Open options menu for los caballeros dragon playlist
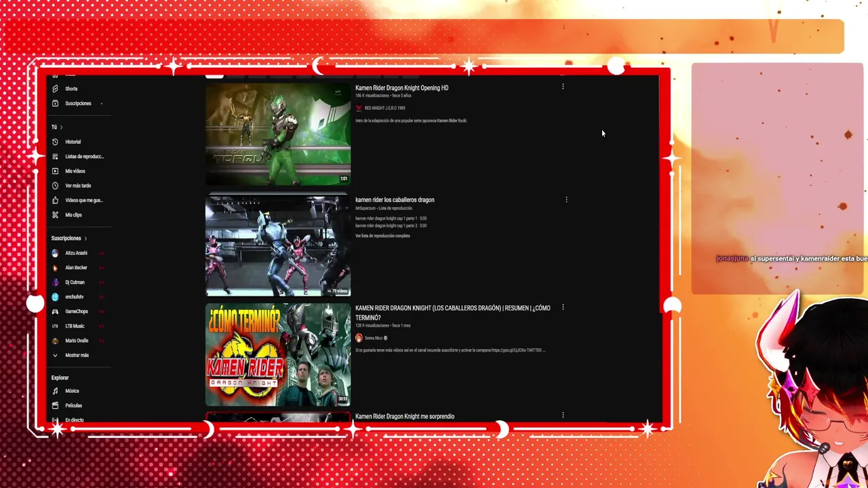This screenshot has width=868, height=488. (566, 200)
